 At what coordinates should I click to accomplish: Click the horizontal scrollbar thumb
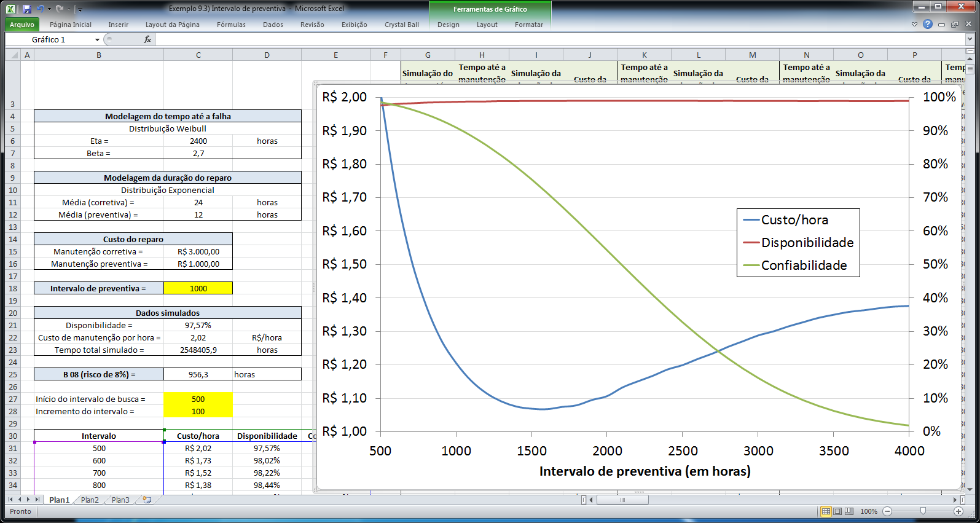pos(622,500)
